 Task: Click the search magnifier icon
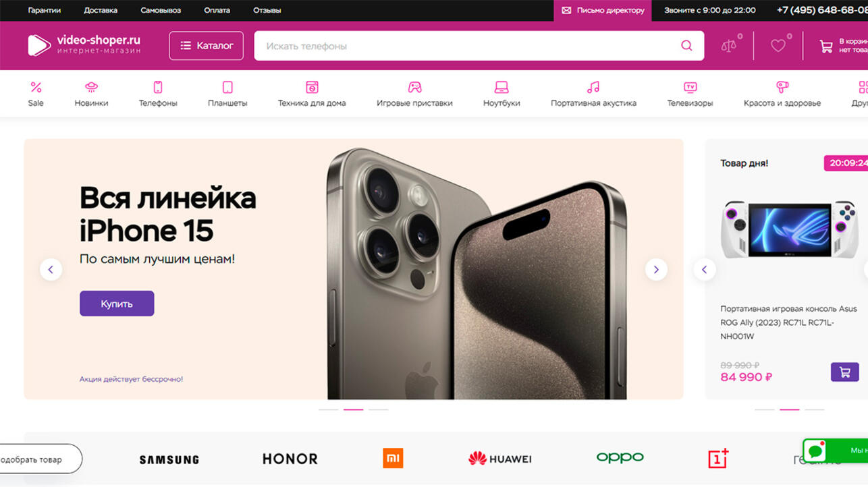tap(686, 46)
